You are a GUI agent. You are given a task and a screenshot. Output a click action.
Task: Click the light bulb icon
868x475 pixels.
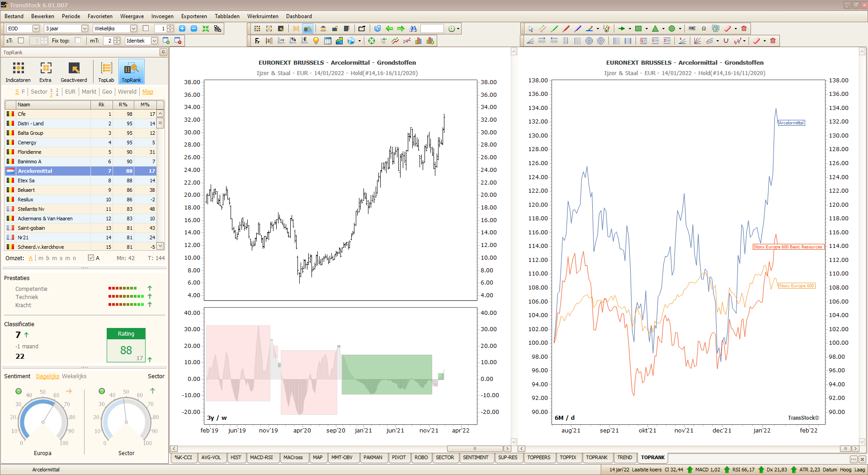coord(316,41)
